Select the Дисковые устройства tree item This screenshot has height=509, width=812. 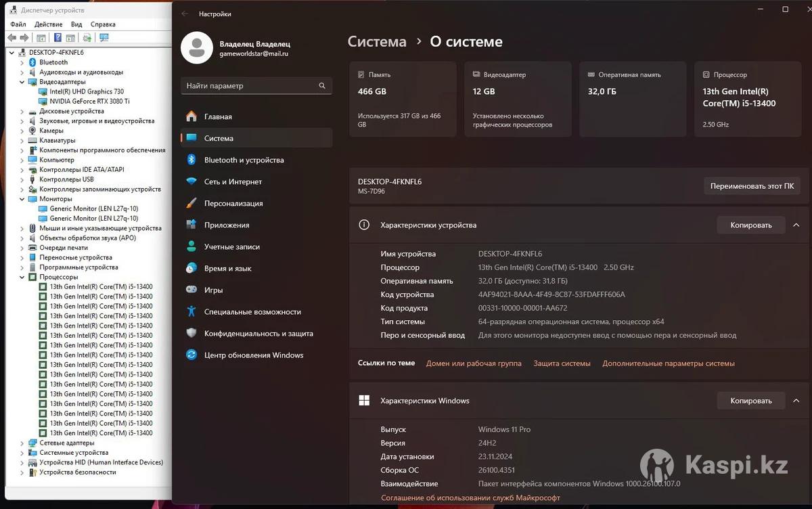point(72,111)
